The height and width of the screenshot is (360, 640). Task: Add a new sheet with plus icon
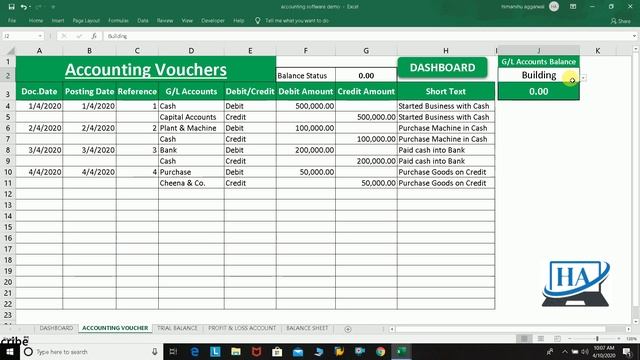[348, 329]
